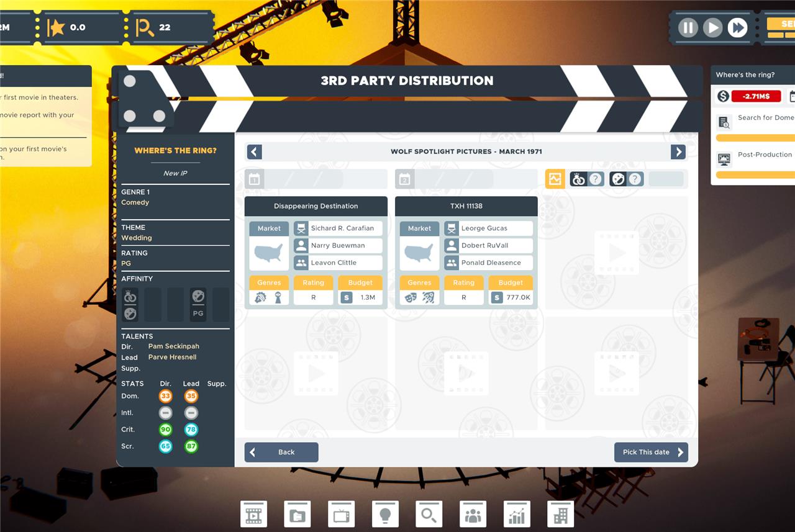Go to previous month with left arrow
Screen dimensions: 795x532
[x=254, y=152]
